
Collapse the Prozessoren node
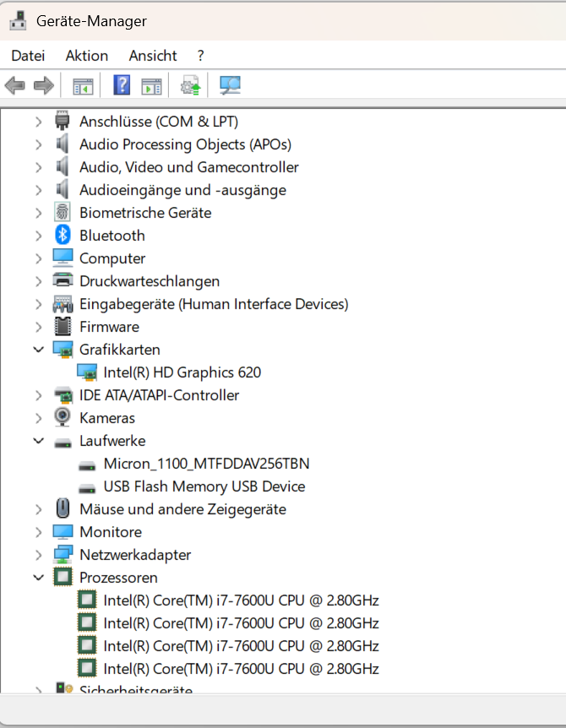39,578
